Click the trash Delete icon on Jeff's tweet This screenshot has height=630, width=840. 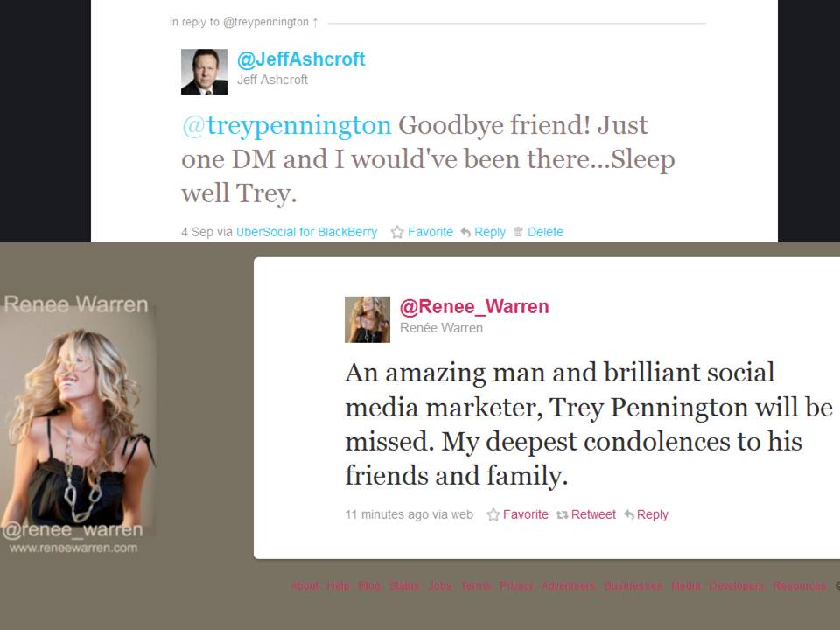pyautogui.click(x=518, y=232)
